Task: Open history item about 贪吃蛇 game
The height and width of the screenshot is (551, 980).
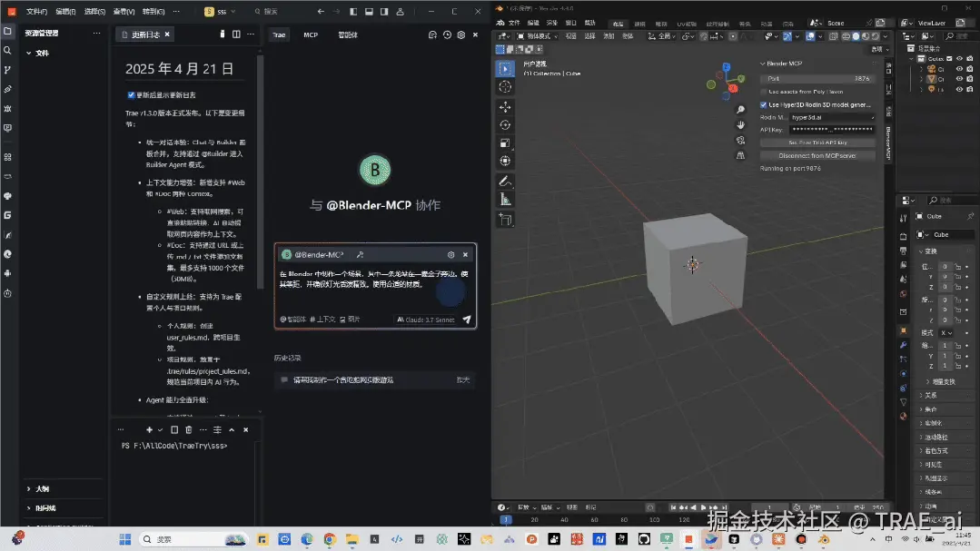Action: click(x=374, y=379)
